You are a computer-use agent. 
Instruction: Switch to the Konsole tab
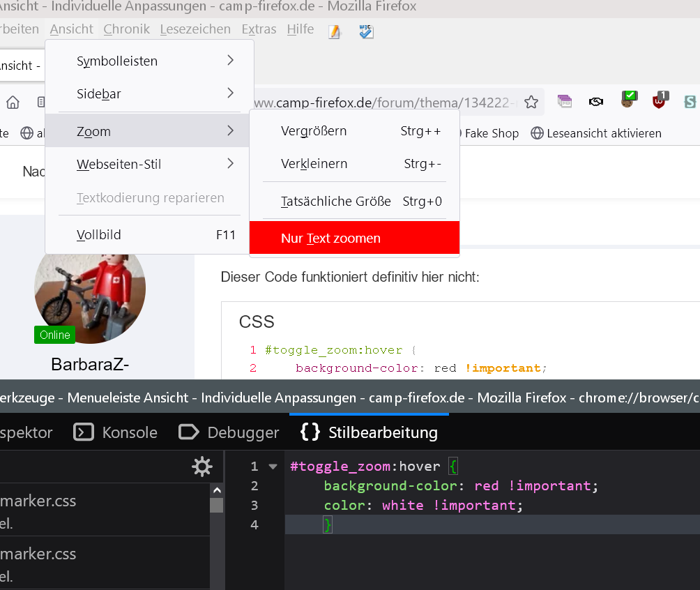pos(116,432)
